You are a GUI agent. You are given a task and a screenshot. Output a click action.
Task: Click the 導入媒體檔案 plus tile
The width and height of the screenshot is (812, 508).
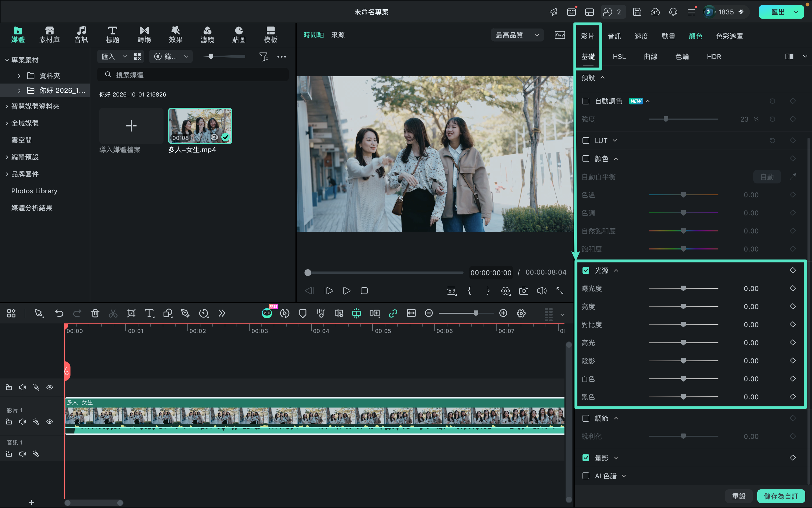click(x=131, y=126)
